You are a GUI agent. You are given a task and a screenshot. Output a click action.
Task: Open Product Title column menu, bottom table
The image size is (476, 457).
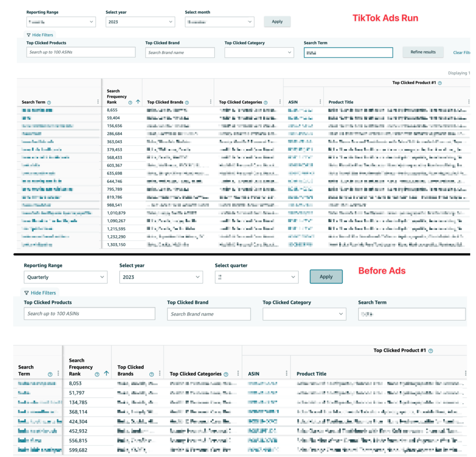tap(465, 373)
